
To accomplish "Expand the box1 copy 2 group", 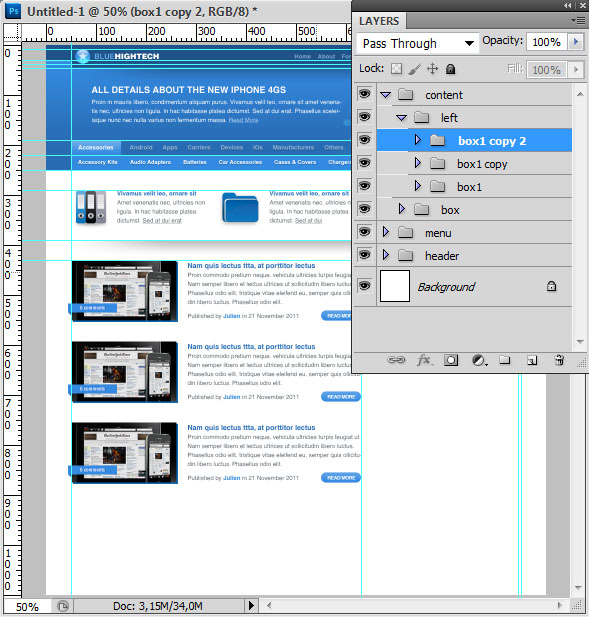I will 418,140.
